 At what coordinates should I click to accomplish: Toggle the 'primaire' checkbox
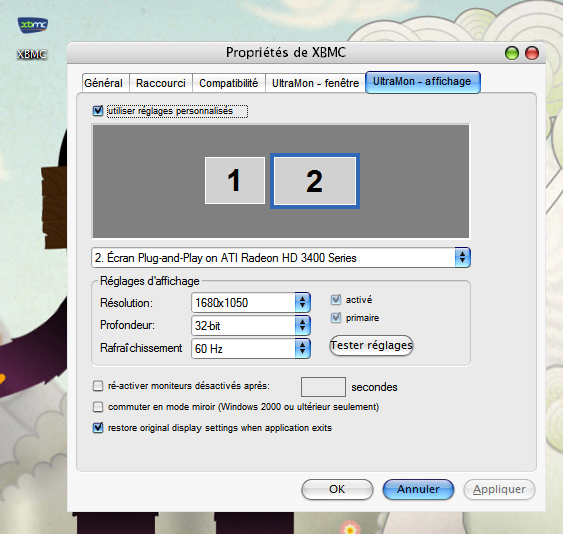tap(336, 317)
